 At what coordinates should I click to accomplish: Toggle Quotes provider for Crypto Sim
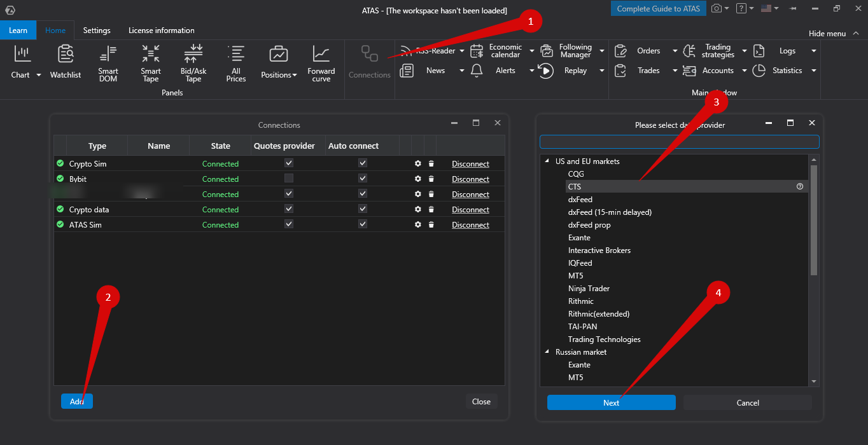(x=289, y=163)
